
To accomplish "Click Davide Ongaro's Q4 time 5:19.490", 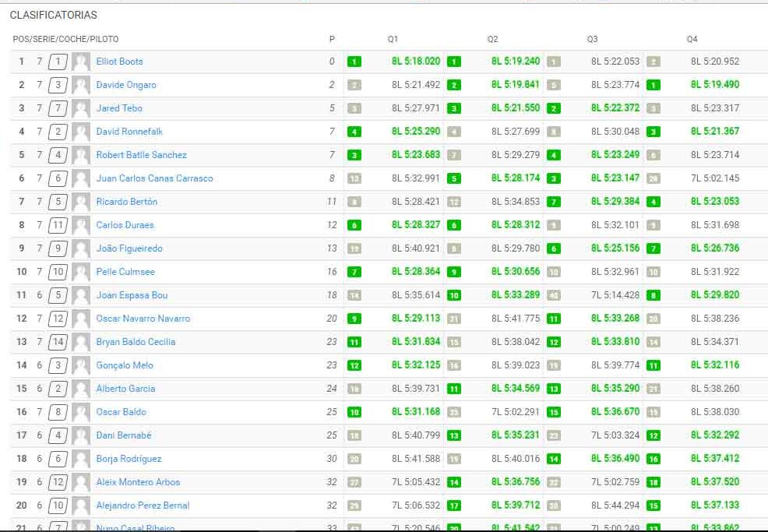I will (714, 85).
